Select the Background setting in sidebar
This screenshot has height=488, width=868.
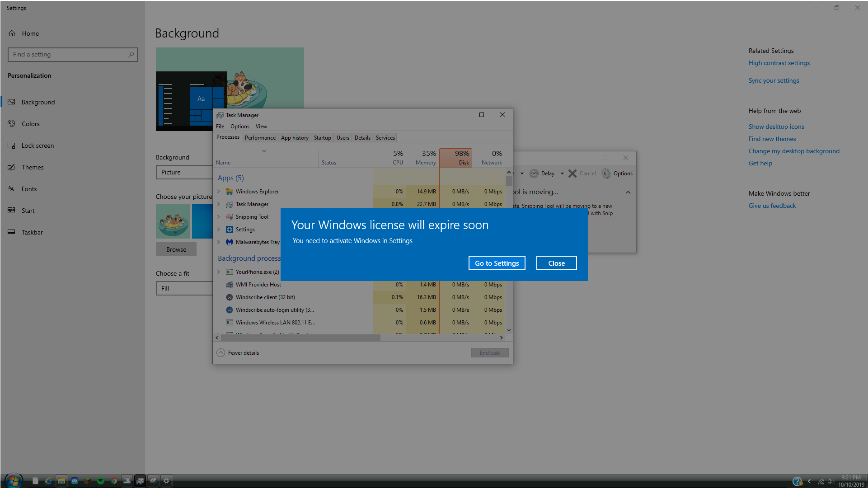[x=38, y=102]
